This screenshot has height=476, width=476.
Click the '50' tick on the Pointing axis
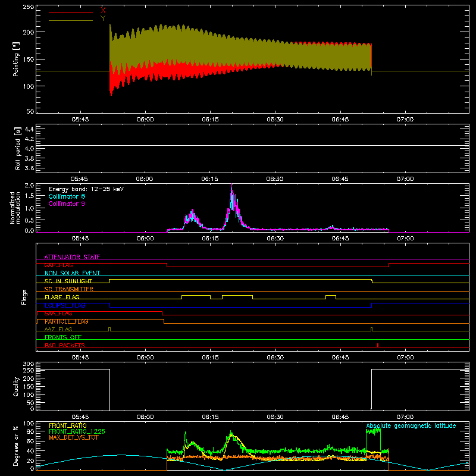point(30,111)
